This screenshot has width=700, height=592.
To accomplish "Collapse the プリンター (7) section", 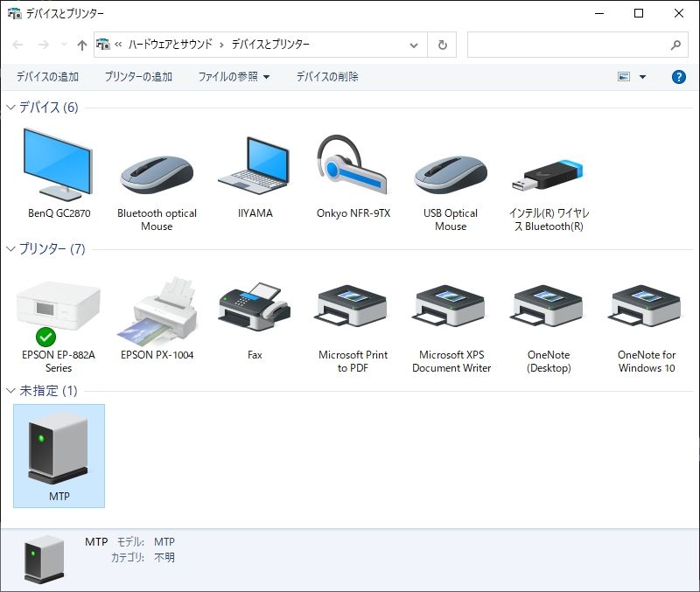I will point(11,249).
